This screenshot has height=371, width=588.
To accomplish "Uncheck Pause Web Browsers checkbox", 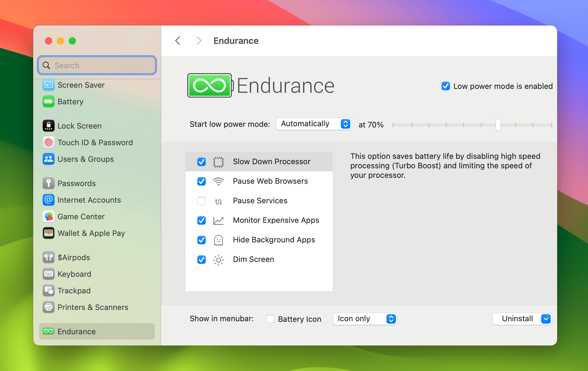I will (x=202, y=181).
